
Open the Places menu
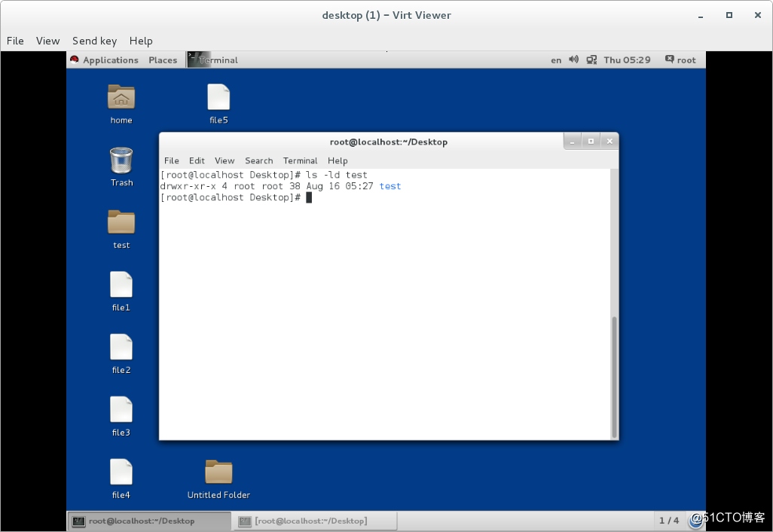tap(163, 60)
